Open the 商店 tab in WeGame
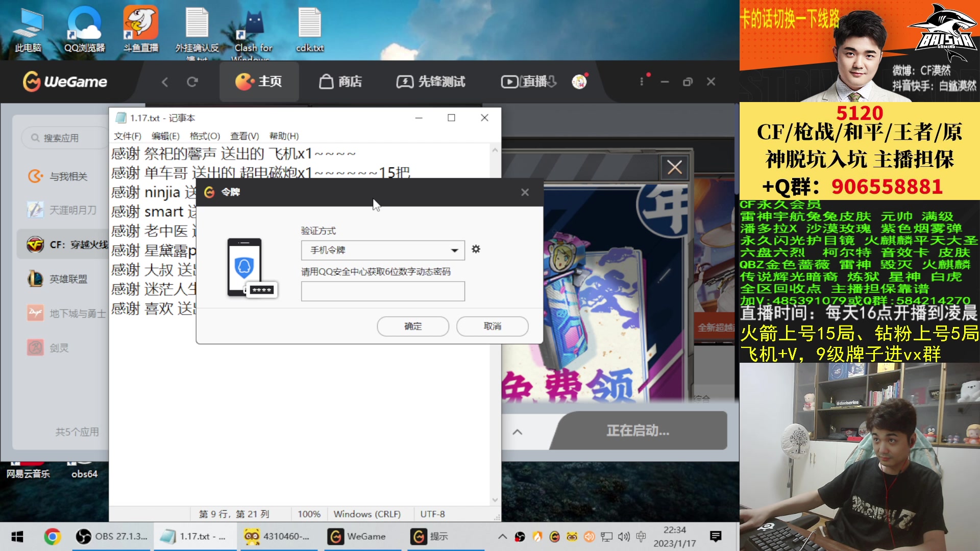This screenshot has height=551, width=980. [340, 82]
